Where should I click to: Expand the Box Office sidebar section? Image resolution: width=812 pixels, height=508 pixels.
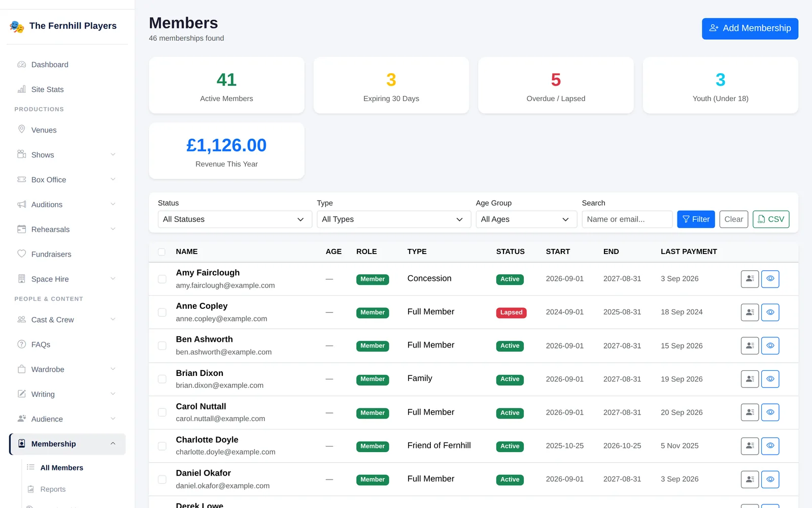[x=67, y=180]
